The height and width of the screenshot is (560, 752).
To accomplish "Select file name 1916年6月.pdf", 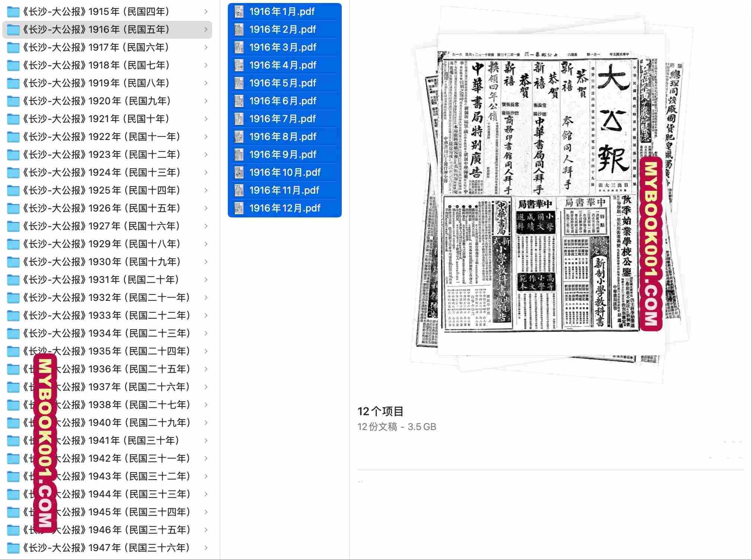I will pyautogui.click(x=283, y=101).
